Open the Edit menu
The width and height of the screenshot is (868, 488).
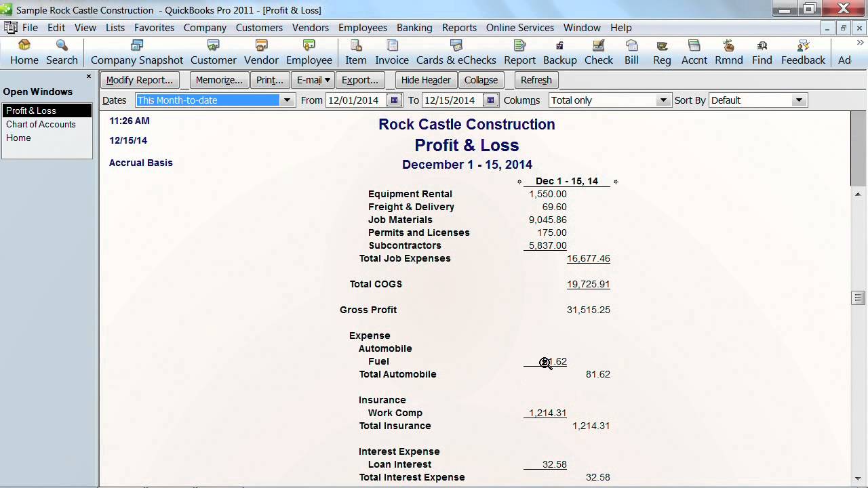pyautogui.click(x=56, y=28)
